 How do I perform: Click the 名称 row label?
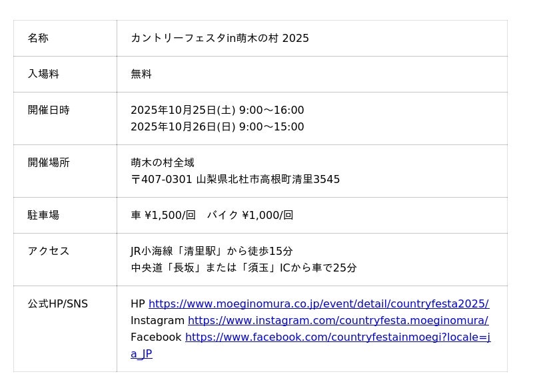tap(38, 39)
